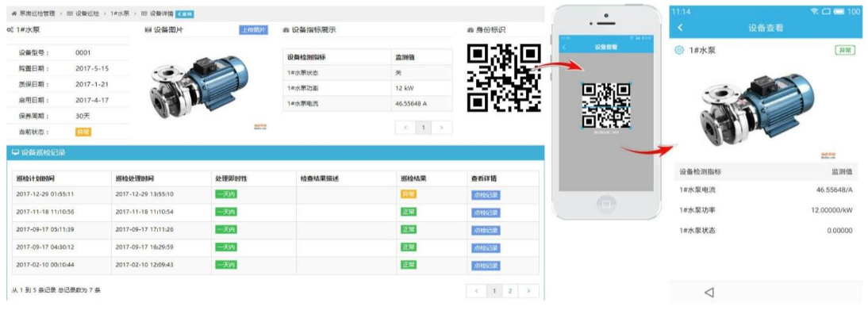Viewport: 868px width, 318px height.
Task: Open 点检记录 for the 2017-09-17 05:11:39 row
Action: tap(486, 230)
